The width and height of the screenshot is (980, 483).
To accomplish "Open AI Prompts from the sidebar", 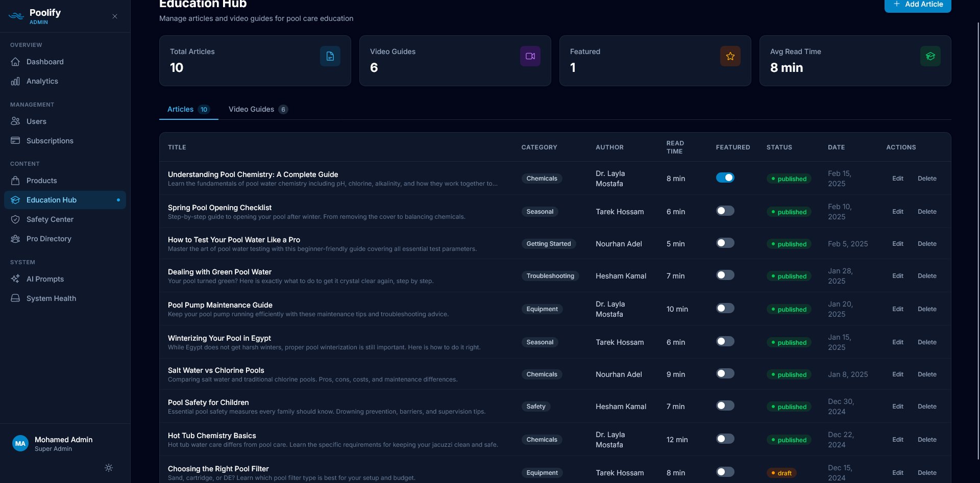I will [x=65, y=279].
